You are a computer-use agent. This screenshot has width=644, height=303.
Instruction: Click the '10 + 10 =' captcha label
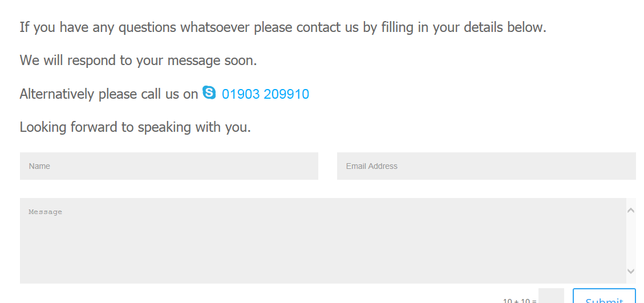click(x=520, y=300)
